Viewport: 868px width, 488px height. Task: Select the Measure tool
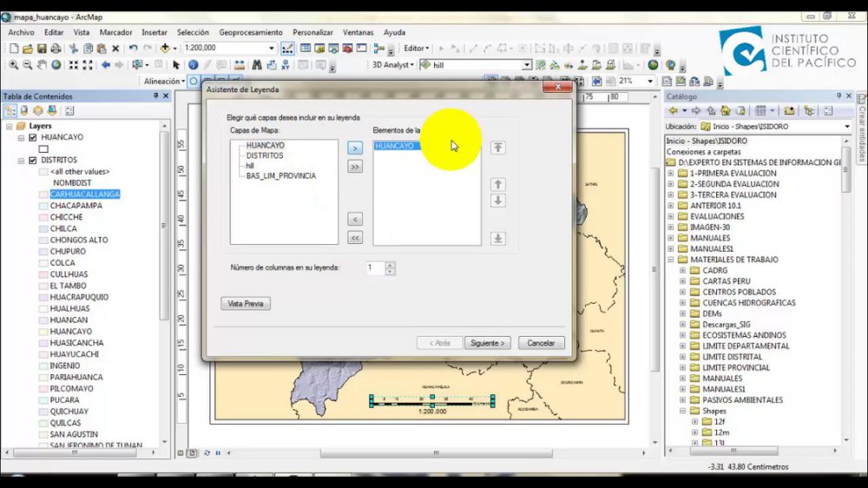click(x=240, y=65)
